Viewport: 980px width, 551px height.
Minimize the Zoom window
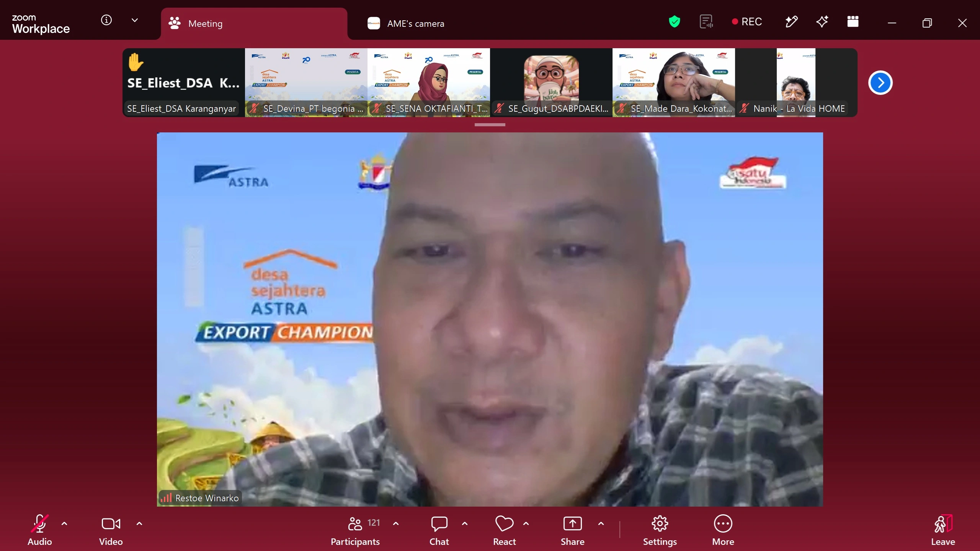click(892, 23)
